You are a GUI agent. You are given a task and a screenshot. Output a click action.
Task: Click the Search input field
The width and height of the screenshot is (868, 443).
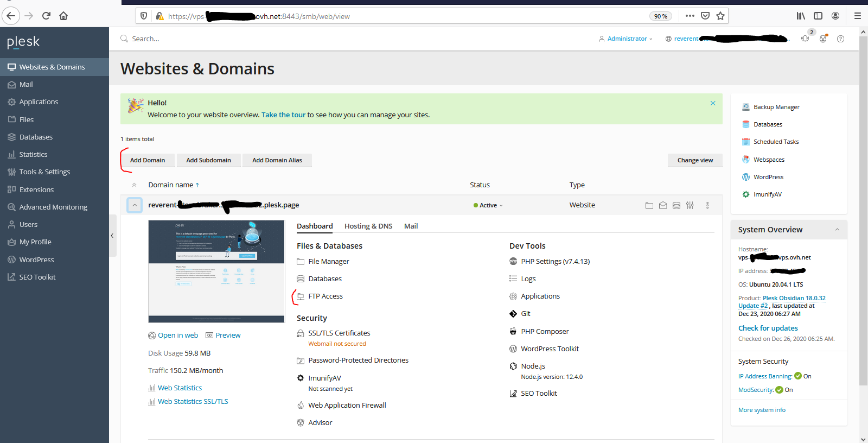[353, 39]
